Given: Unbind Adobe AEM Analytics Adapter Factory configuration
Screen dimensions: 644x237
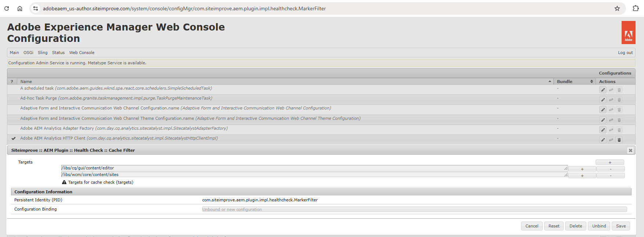Looking at the screenshot, I should click(611, 130).
